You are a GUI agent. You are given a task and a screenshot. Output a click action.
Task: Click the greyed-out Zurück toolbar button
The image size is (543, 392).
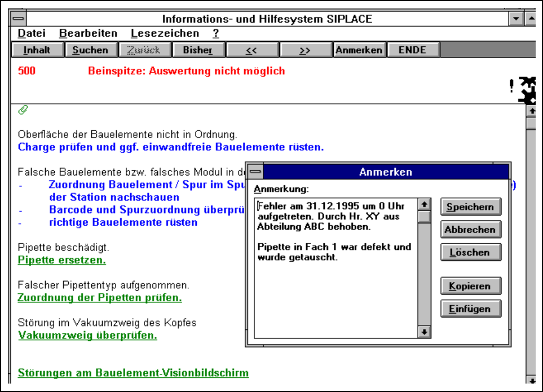click(x=144, y=50)
